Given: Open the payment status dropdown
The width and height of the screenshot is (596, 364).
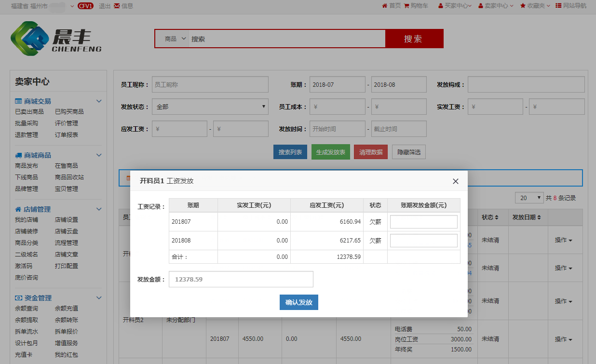Looking at the screenshot, I should pyautogui.click(x=210, y=107).
